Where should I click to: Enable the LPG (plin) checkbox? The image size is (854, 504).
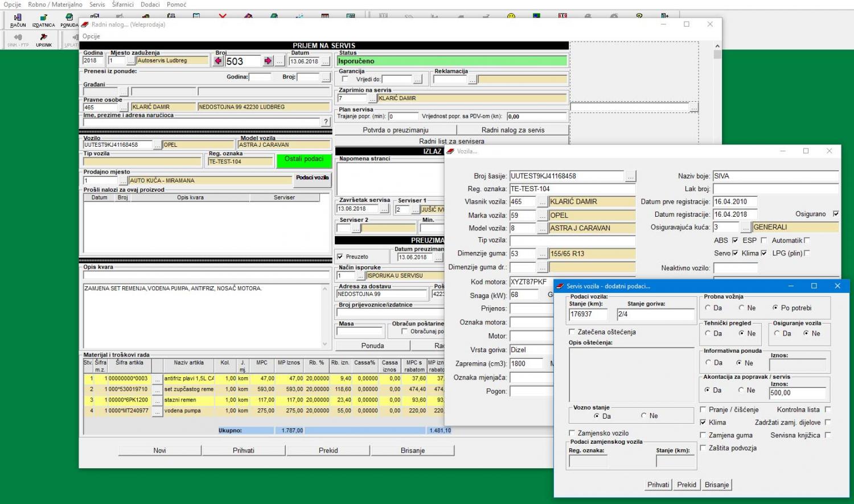tap(807, 253)
